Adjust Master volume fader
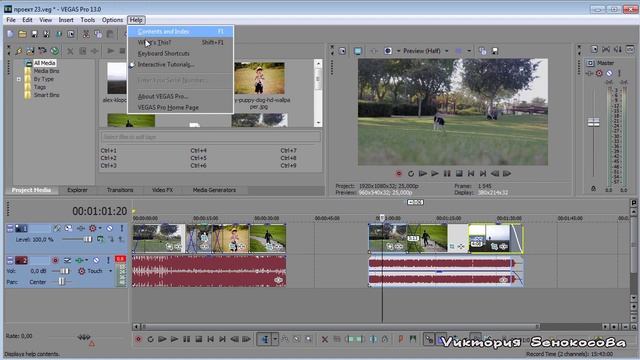This screenshot has height=360, width=640. [x=593, y=122]
